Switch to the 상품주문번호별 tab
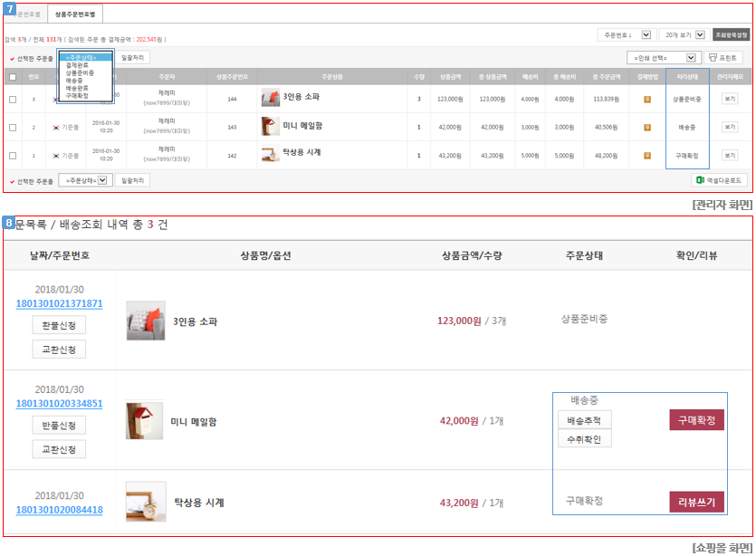Viewport: 756px width, 556px height. (x=75, y=14)
